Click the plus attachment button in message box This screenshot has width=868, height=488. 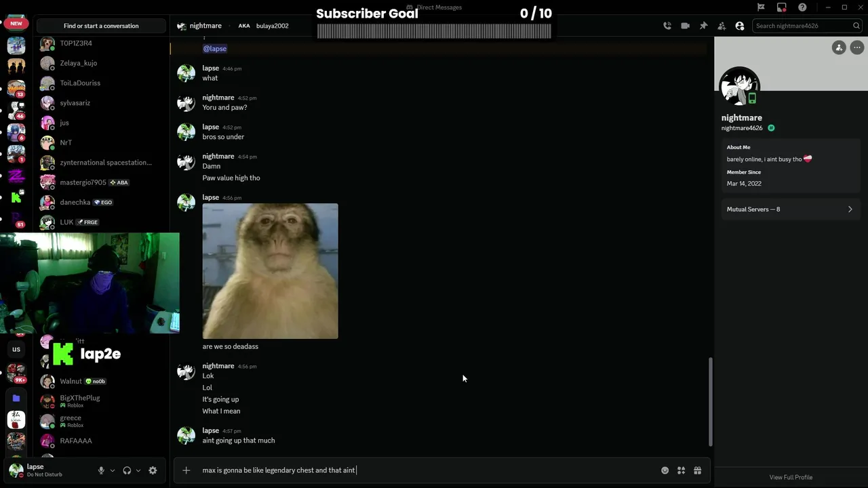[186, 470]
